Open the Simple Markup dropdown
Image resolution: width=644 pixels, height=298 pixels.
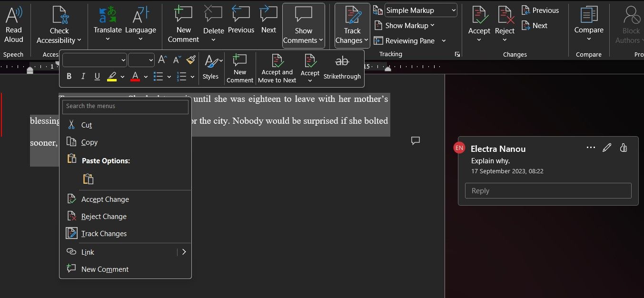420,10
